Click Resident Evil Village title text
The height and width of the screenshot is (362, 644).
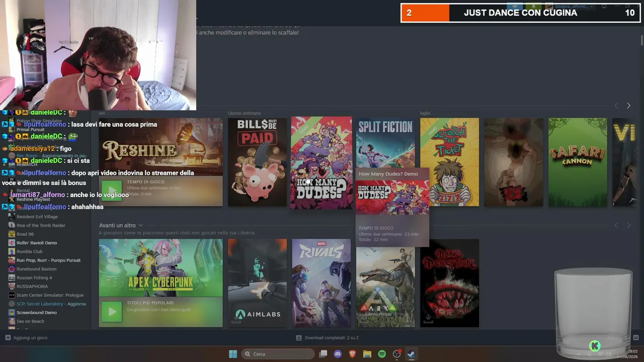click(x=37, y=217)
